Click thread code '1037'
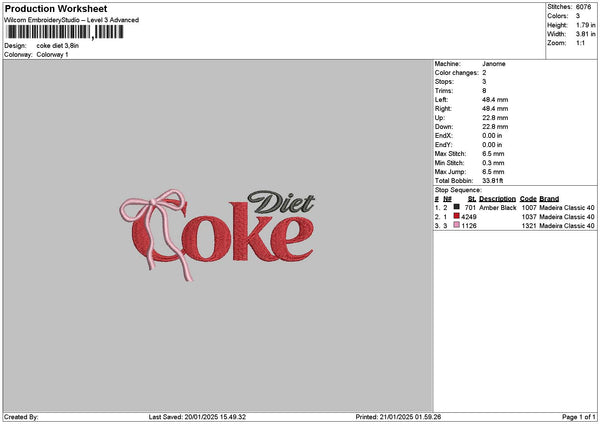600x424 pixels. [529, 217]
